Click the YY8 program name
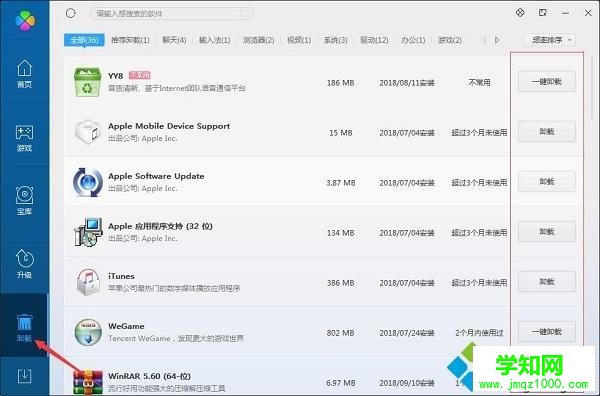Image resolution: width=600 pixels, height=396 pixels. click(116, 76)
